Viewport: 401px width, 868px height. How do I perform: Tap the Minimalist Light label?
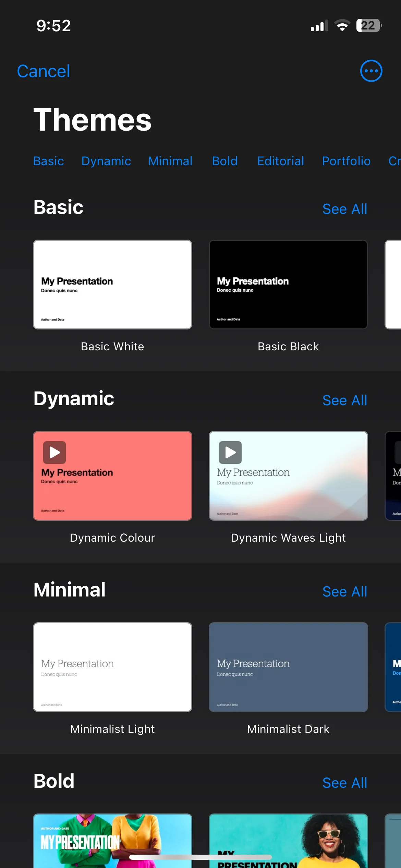pos(112,729)
